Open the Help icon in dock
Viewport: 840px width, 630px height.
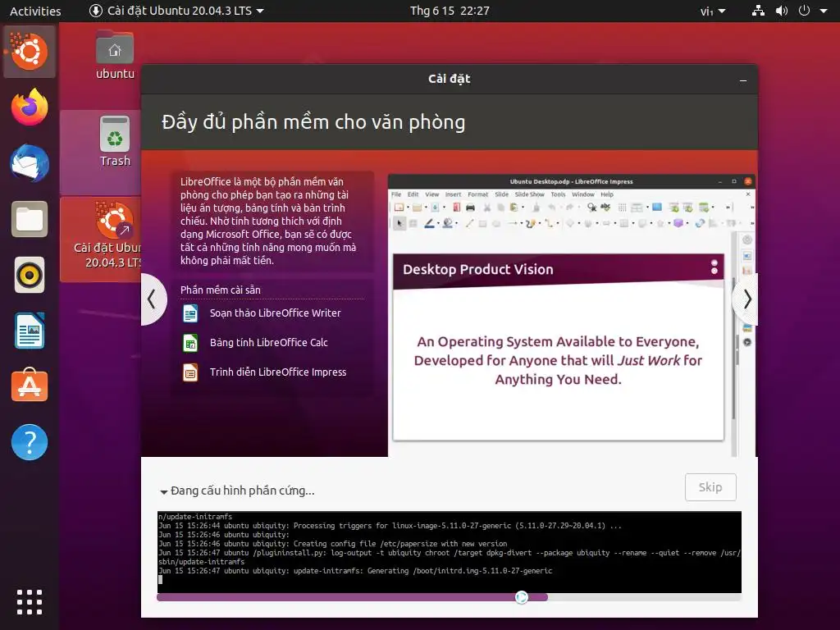click(x=30, y=442)
